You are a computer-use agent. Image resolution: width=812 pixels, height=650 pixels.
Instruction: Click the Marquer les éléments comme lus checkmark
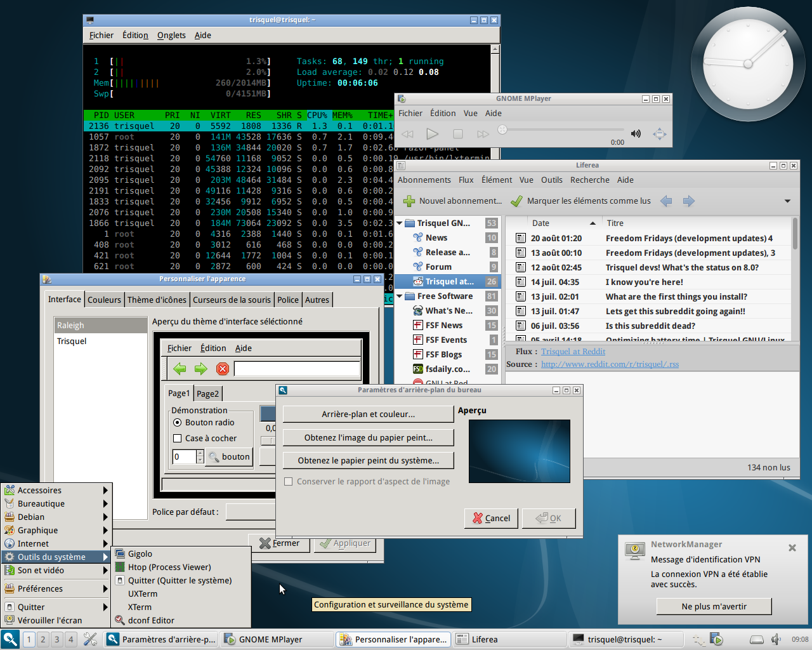pyautogui.click(x=517, y=201)
